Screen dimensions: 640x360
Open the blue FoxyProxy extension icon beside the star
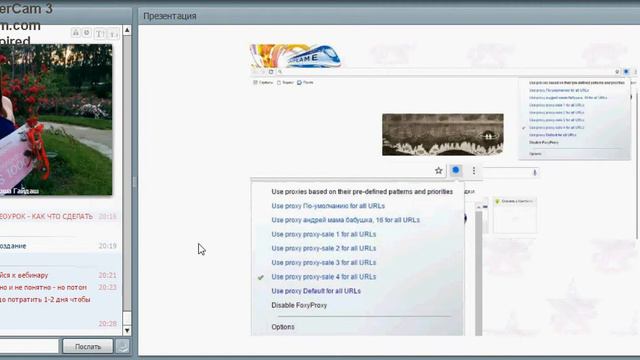pos(456,170)
